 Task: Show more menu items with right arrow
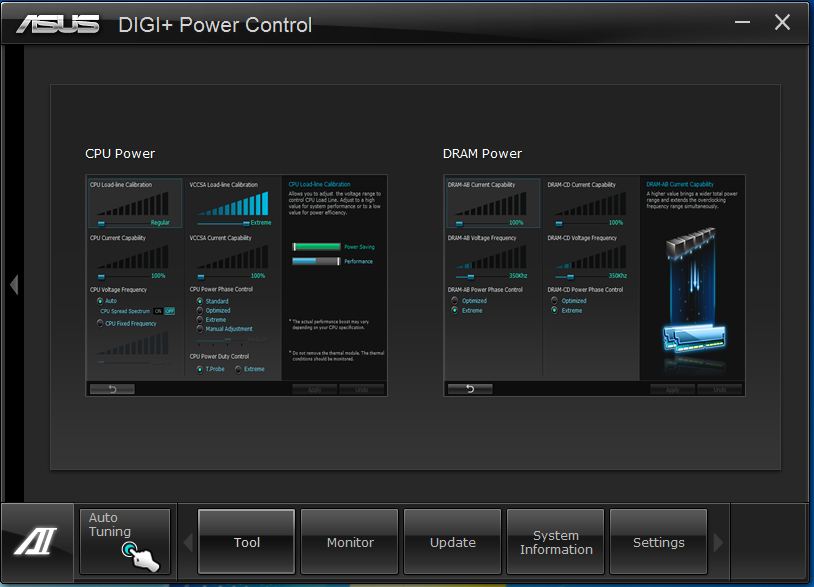point(718,542)
